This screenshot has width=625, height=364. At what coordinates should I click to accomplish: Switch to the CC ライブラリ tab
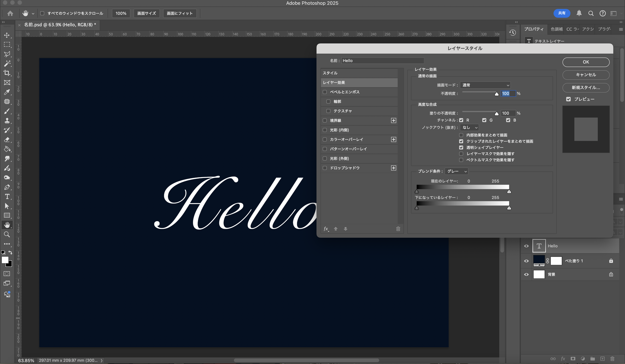572,29
